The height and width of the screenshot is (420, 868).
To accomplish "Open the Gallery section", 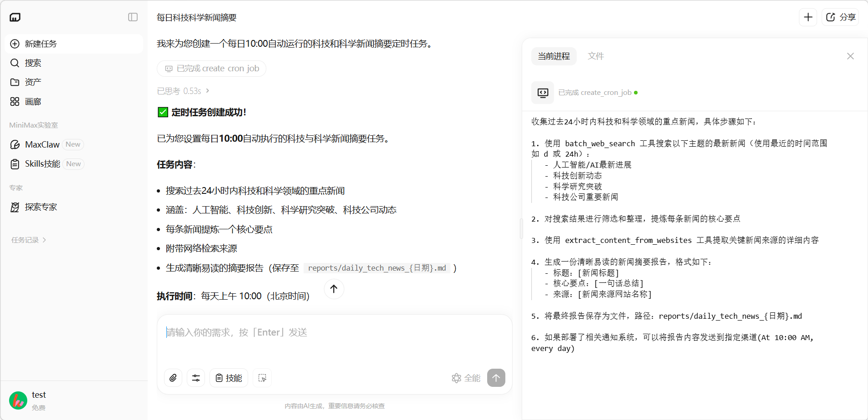I will [33, 102].
